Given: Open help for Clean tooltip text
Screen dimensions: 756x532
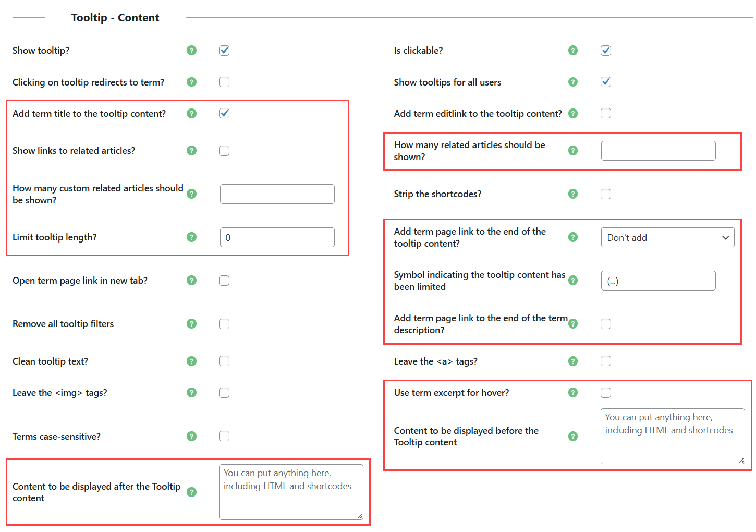Looking at the screenshot, I should coord(191,361).
